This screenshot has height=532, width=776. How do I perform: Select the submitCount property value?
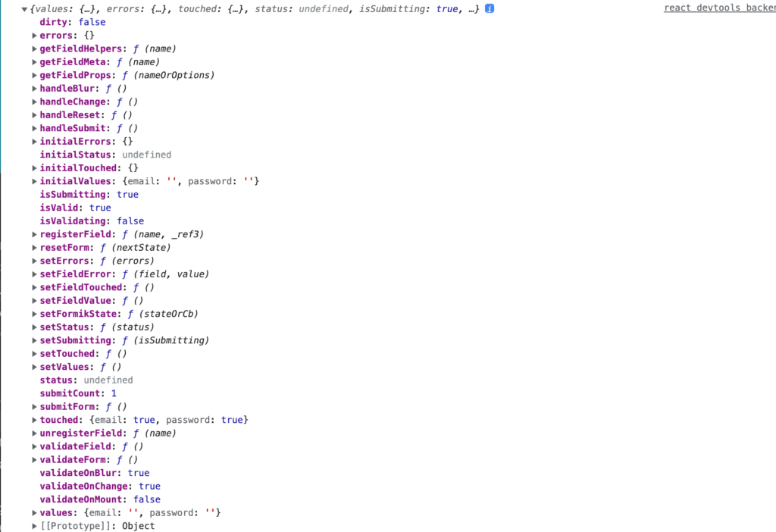[114, 393]
